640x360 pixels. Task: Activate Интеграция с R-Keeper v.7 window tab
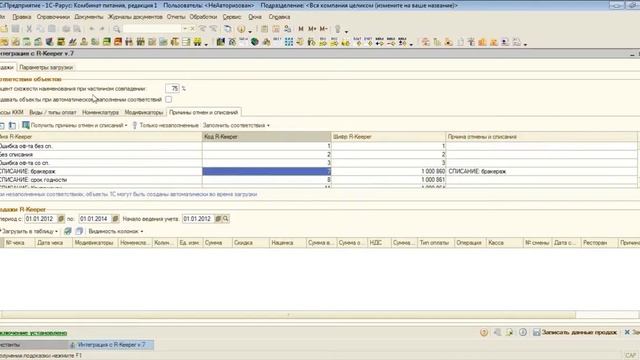111,345
